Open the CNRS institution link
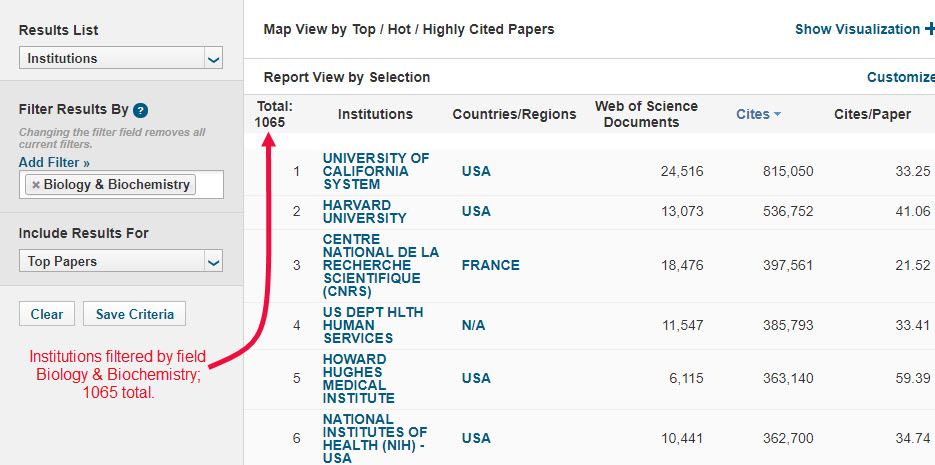 [x=380, y=265]
